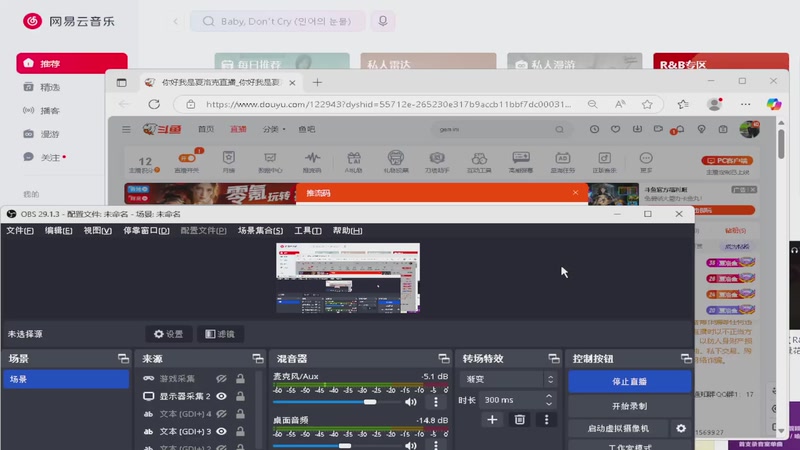
Task: Open Douyu download icon in header
Action: [x=637, y=130]
